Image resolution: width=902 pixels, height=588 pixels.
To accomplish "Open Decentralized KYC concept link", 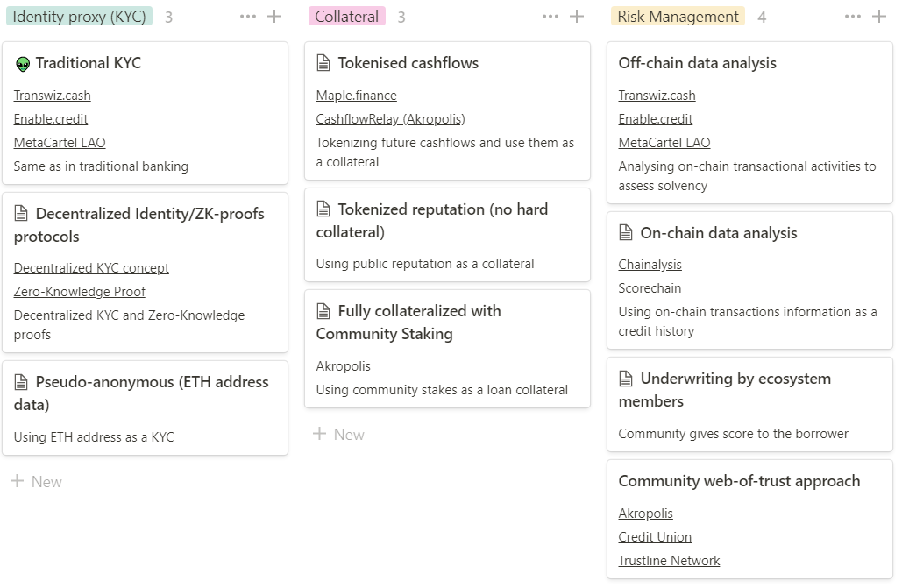I will coord(91,268).
